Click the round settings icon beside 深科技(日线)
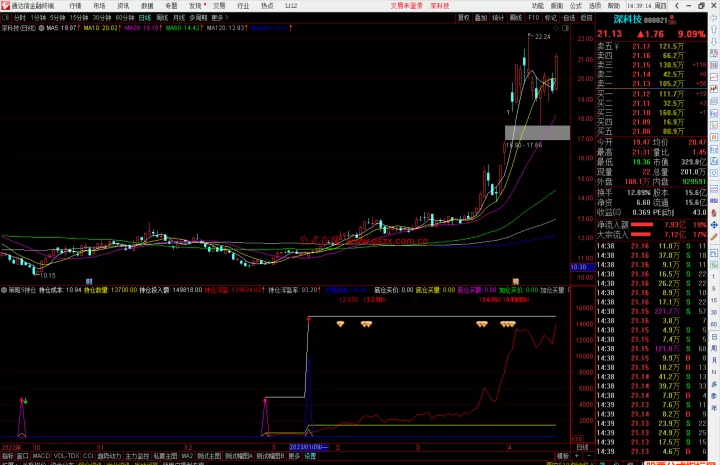This screenshot has height=465, width=720. pos(41,28)
